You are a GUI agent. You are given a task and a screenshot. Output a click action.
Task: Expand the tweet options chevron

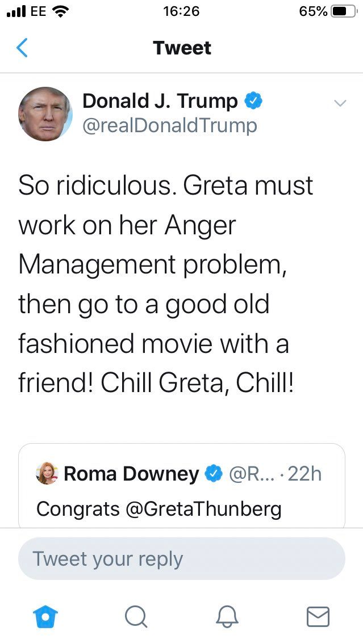[x=340, y=103]
